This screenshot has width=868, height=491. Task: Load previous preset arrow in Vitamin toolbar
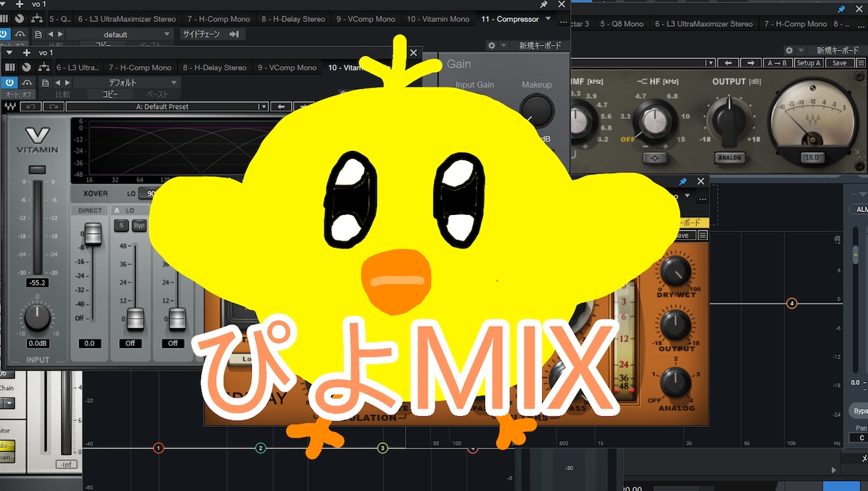pyautogui.click(x=282, y=107)
